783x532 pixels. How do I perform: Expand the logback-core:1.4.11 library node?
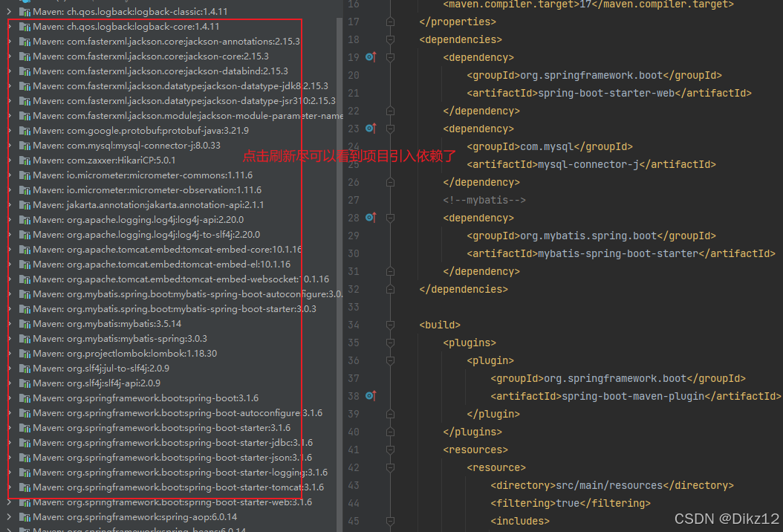coord(10,26)
